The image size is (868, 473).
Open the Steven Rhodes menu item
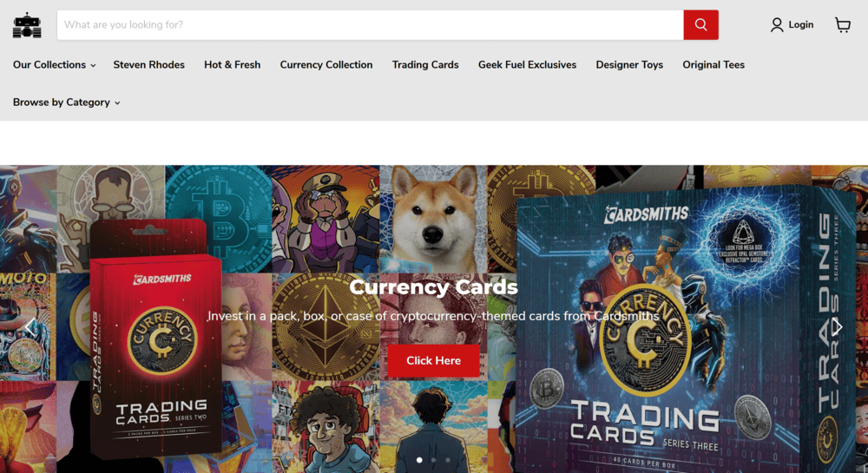(149, 65)
